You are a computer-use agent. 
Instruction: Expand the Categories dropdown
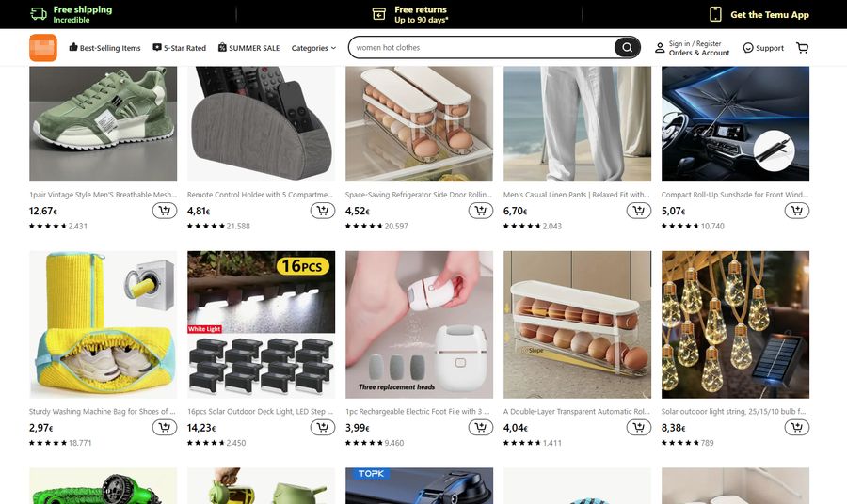click(x=313, y=48)
